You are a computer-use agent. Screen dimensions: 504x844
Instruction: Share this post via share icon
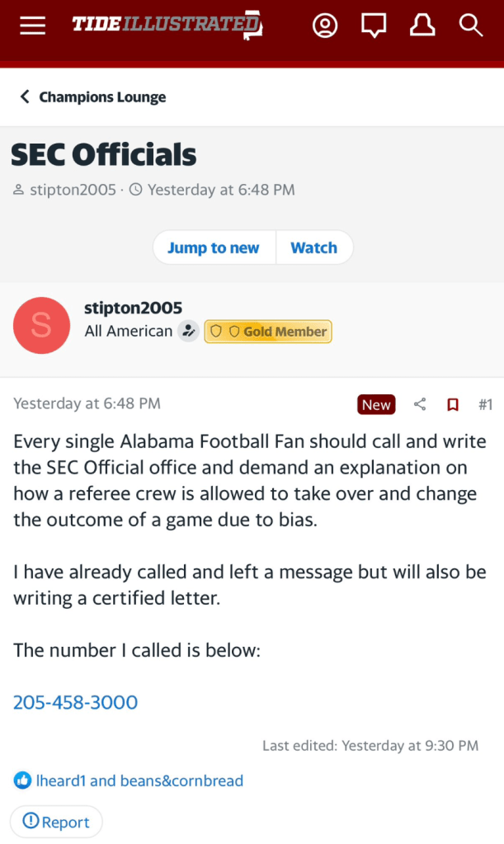[420, 404]
